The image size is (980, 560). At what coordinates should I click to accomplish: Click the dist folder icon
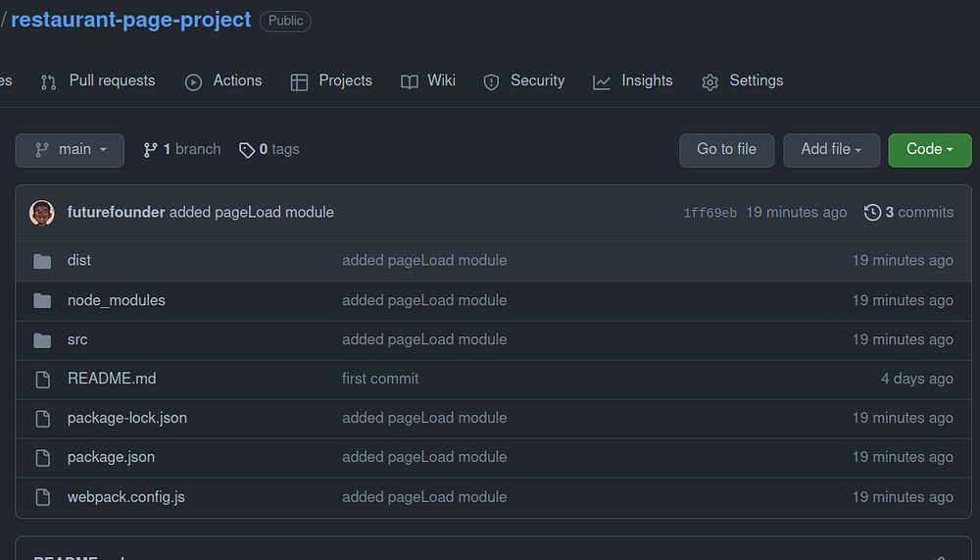point(42,261)
